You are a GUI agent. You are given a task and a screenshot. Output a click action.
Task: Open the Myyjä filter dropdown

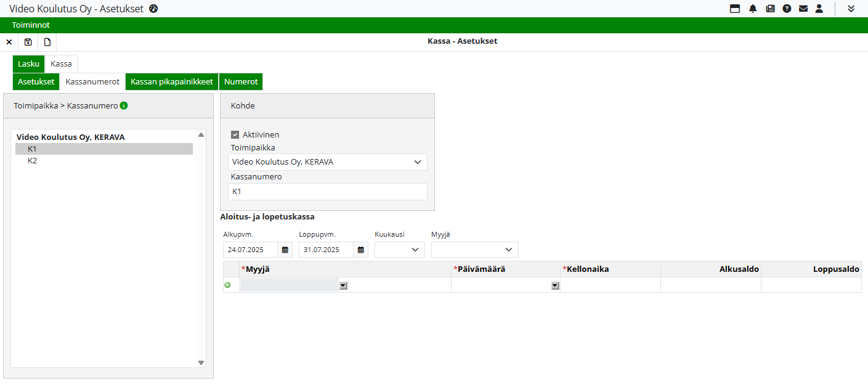tap(509, 250)
